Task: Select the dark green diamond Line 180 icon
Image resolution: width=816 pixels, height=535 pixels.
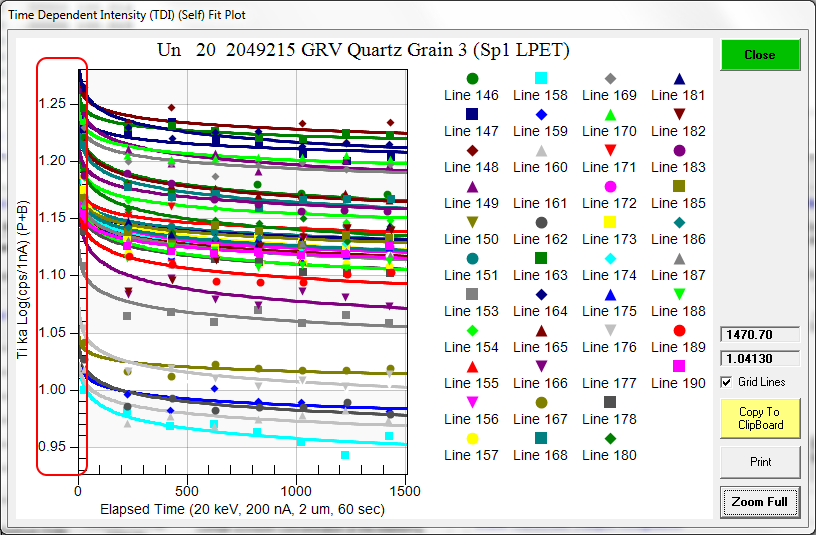Action: (x=610, y=439)
